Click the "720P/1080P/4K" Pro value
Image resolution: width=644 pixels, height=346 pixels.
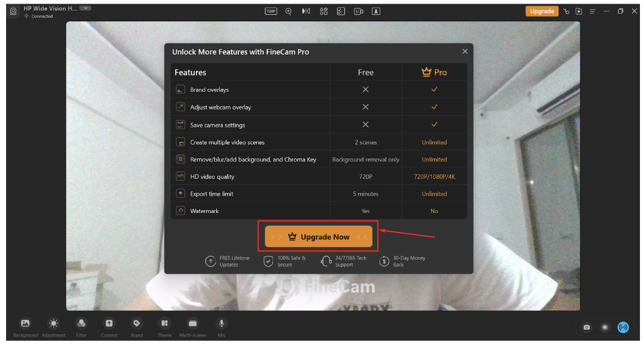[434, 177]
